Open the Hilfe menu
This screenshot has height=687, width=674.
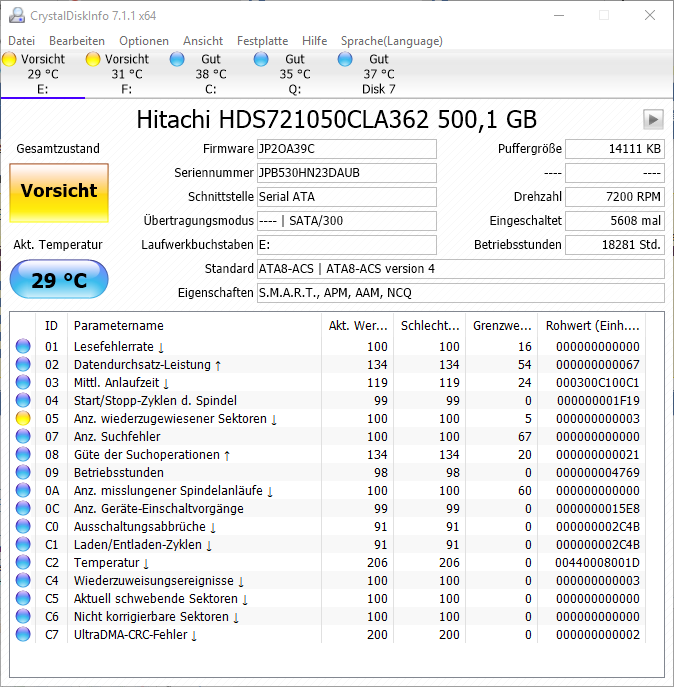click(x=314, y=41)
